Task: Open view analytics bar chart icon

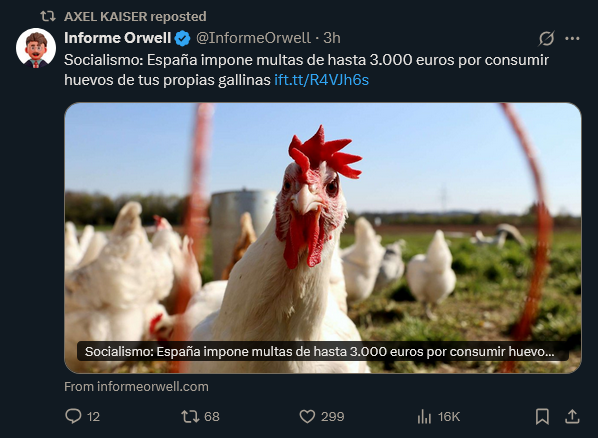Action: (424, 416)
